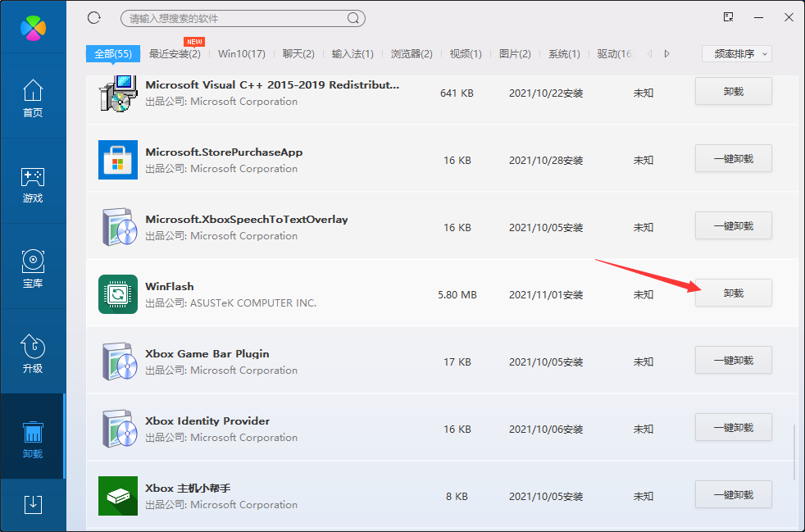One-click uninstall Xbox Game Bar Plugin
The height and width of the screenshot is (532, 805).
[x=733, y=361]
